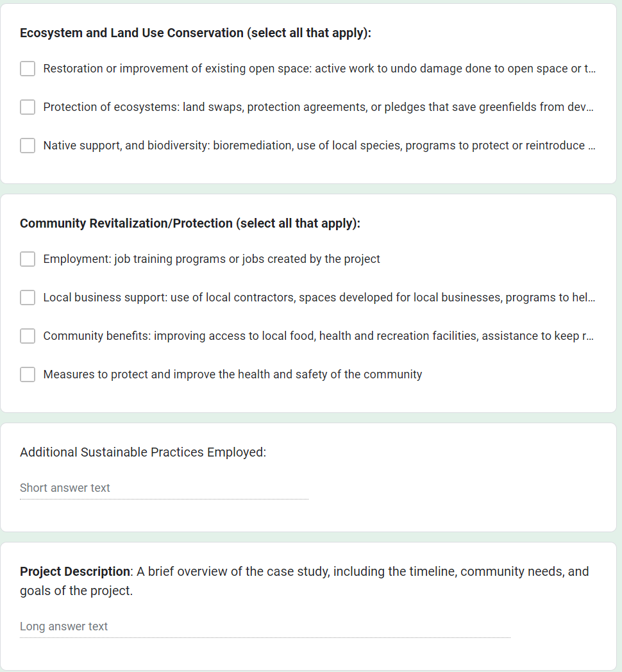Click the Protection of ecosystems option label
The image size is (622, 672).
(318, 107)
